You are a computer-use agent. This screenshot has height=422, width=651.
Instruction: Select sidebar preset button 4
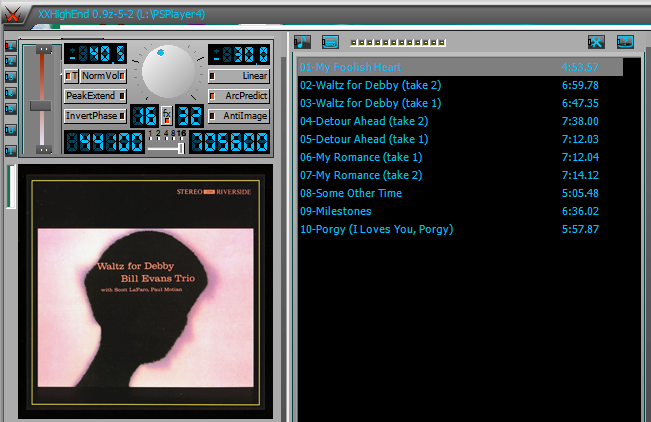10,93
